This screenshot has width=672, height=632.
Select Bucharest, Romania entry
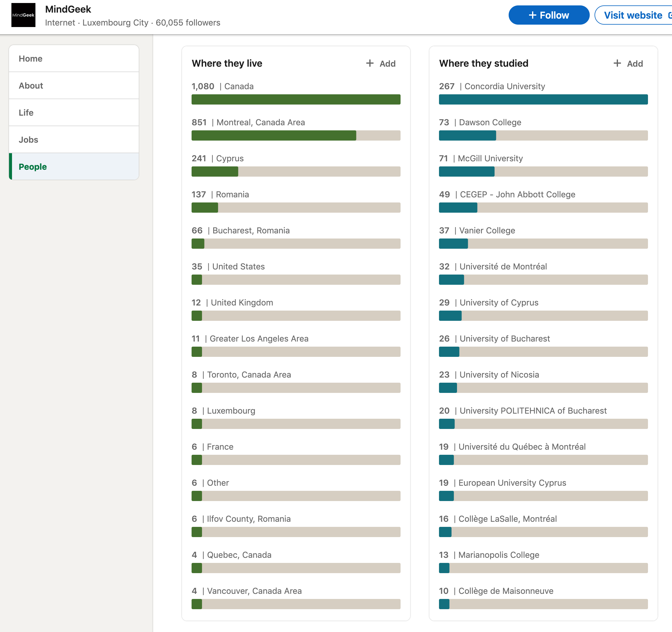click(296, 237)
